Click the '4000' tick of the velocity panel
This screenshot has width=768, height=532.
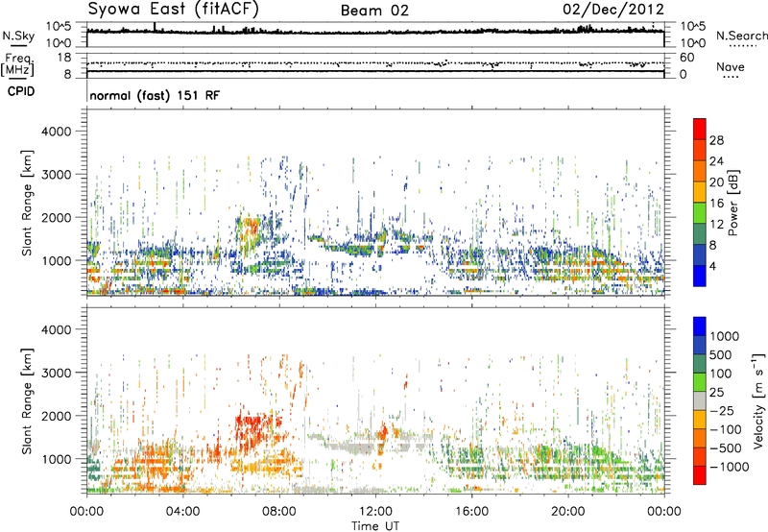[x=57, y=329]
